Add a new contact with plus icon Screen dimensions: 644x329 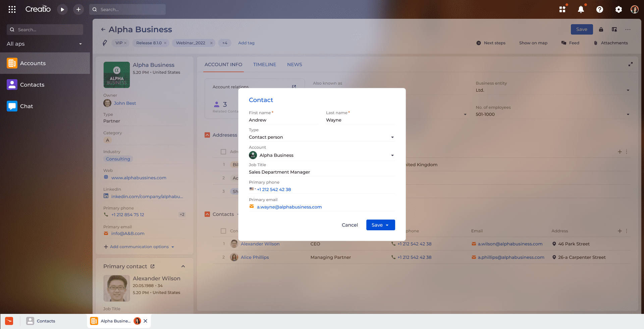(620, 231)
